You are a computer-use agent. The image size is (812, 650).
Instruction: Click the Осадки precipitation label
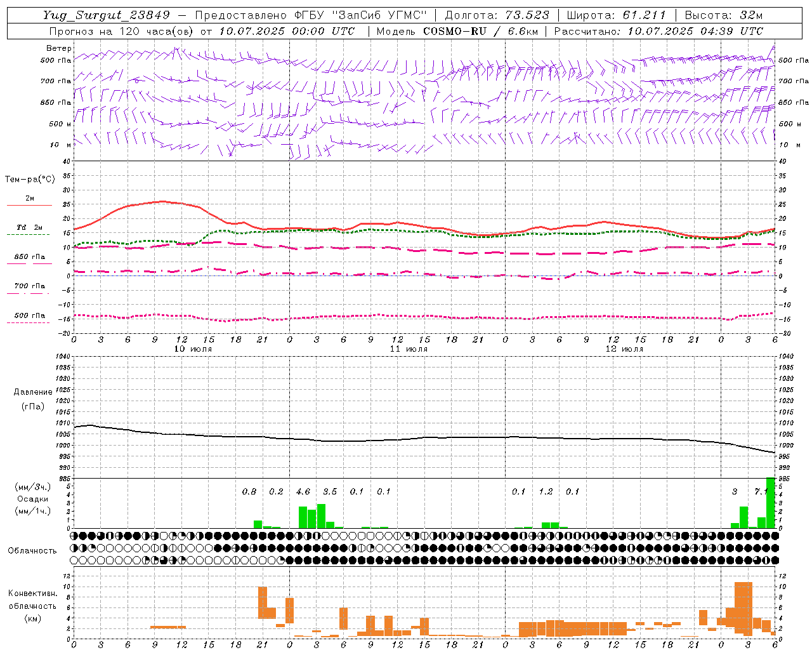click(x=33, y=499)
